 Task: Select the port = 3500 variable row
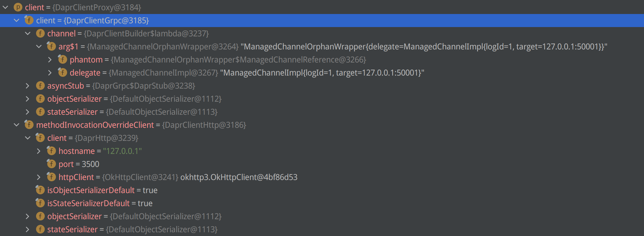[x=79, y=164]
